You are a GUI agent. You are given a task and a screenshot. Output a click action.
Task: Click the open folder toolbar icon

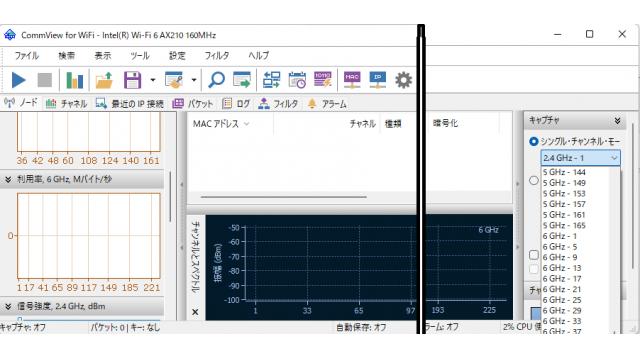pos(104,80)
